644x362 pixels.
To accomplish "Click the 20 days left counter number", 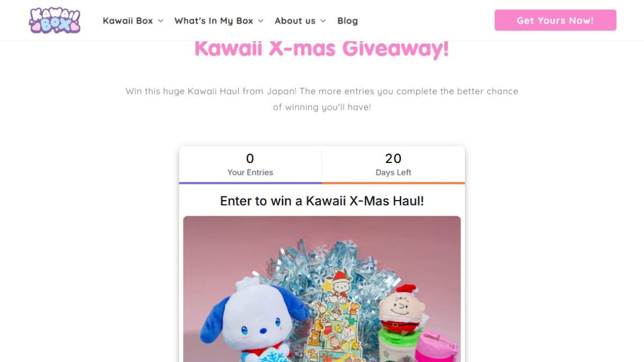I will click(393, 159).
